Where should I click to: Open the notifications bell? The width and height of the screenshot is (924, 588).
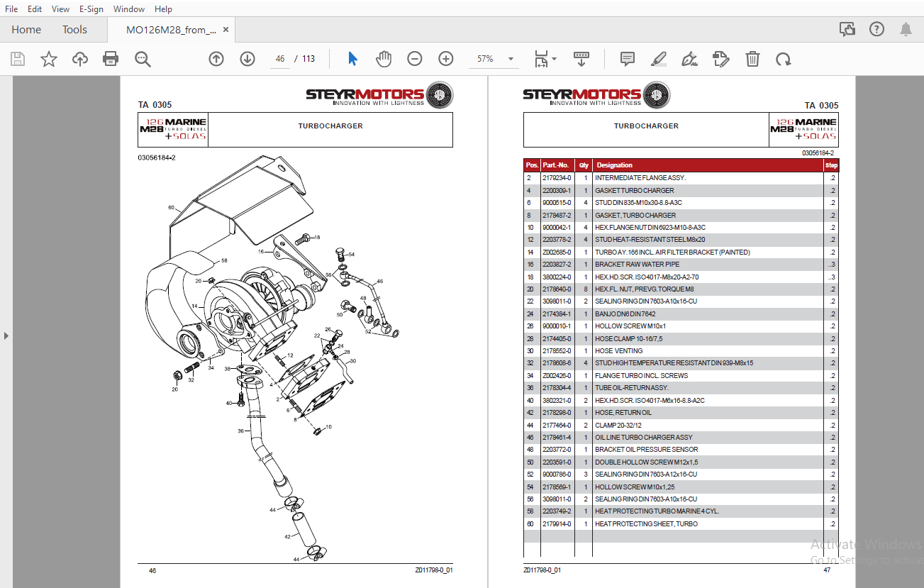point(906,29)
